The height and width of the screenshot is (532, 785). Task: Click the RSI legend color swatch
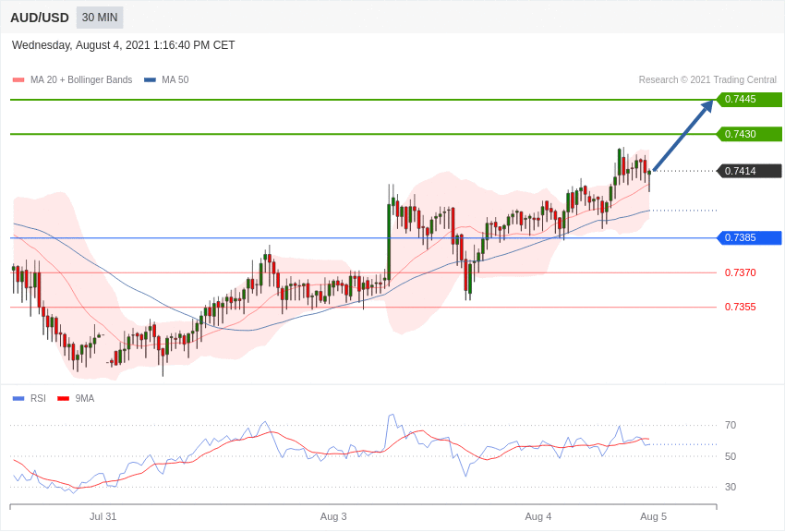click(18, 399)
